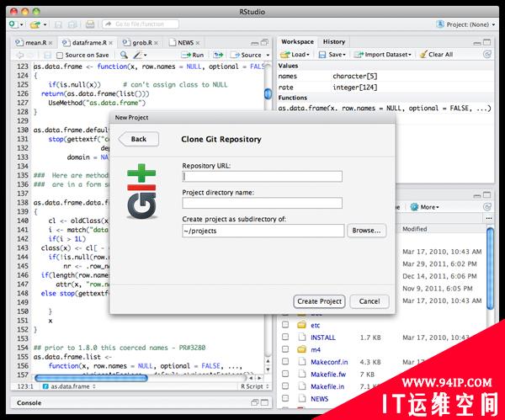This screenshot has height=420, width=505.
Task: Click the Find/Replace magnifier icon
Action: (x=124, y=55)
